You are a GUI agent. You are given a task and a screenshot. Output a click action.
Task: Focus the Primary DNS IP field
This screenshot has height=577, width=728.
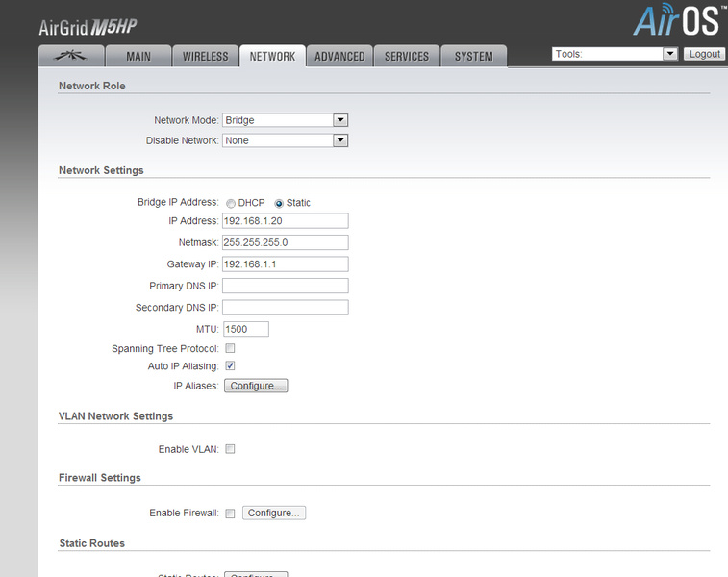(x=285, y=286)
